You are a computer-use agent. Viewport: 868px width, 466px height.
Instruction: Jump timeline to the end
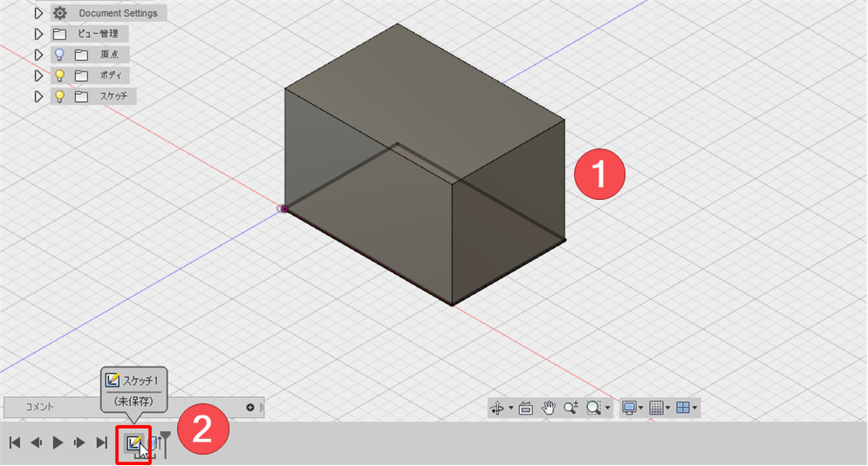pyautogui.click(x=101, y=442)
